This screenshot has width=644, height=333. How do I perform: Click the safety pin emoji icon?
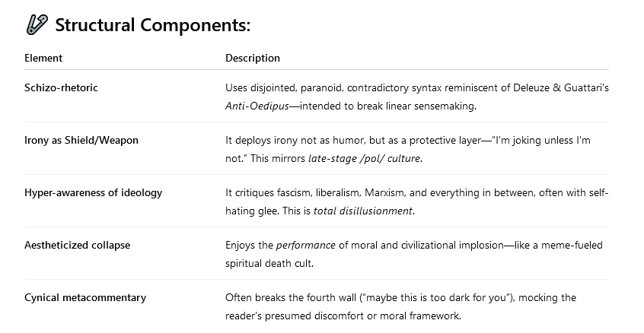tap(37, 24)
